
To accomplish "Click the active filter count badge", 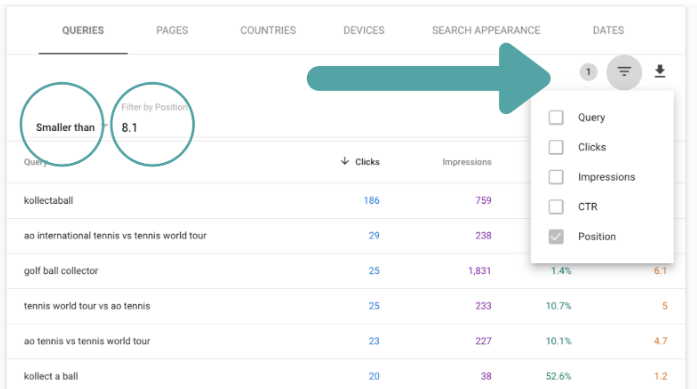I will tap(588, 72).
